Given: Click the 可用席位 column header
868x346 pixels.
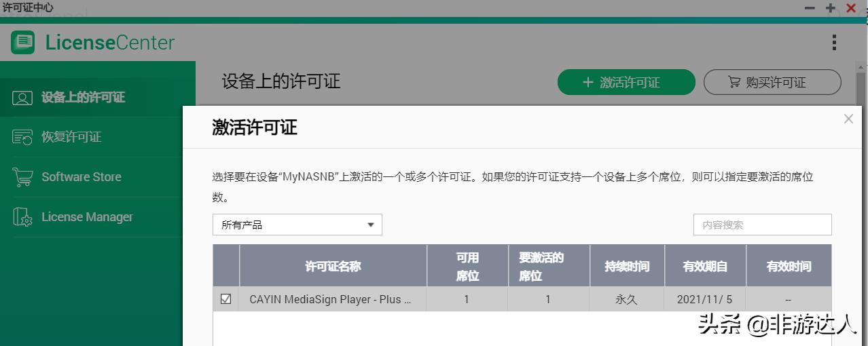Looking at the screenshot, I should click(467, 266).
